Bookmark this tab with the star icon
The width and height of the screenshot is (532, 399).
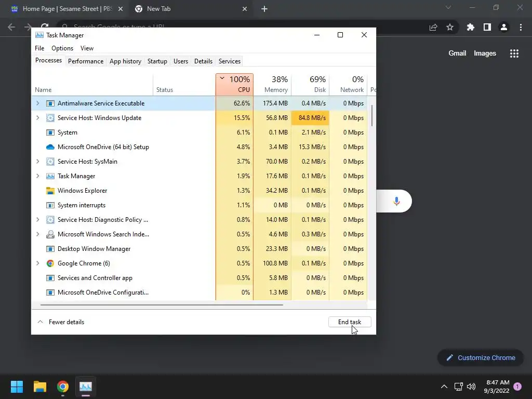[x=450, y=27]
